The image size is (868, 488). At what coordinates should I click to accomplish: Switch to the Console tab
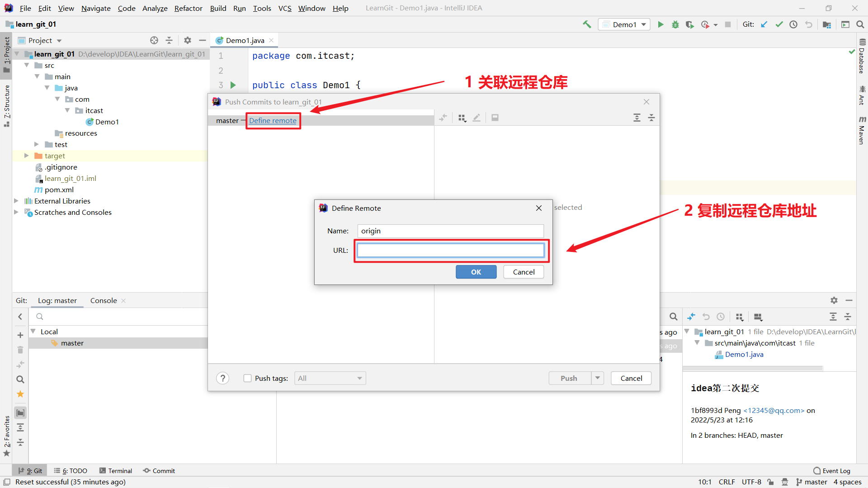pos(104,300)
